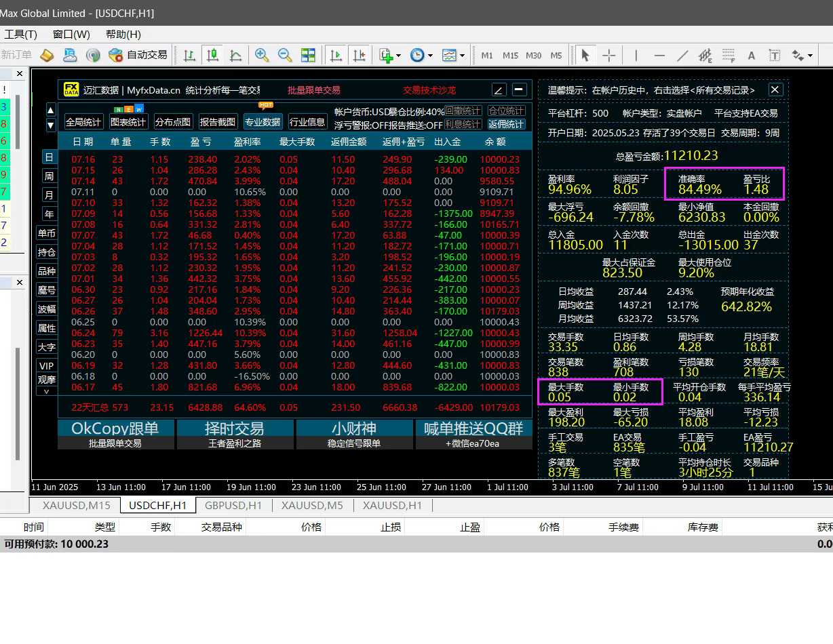
Task: Click the 行业信息 button
Action: tap(308, 122)
